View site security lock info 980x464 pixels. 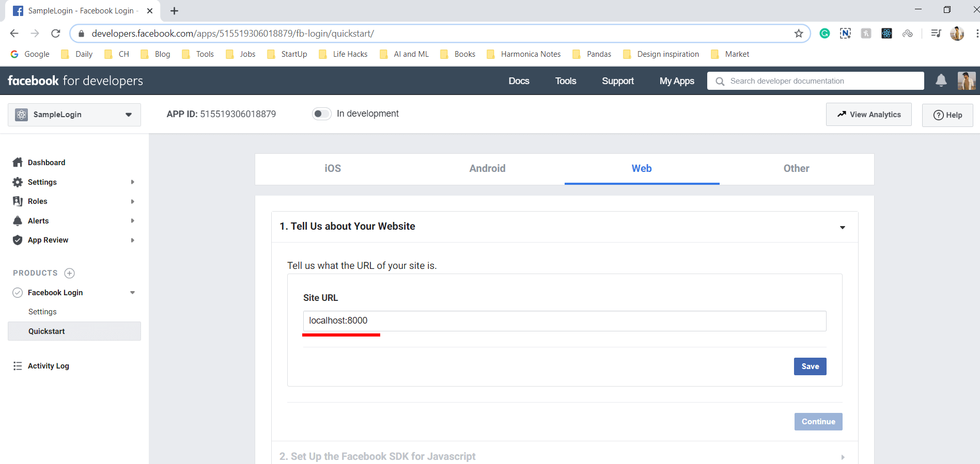81,34
